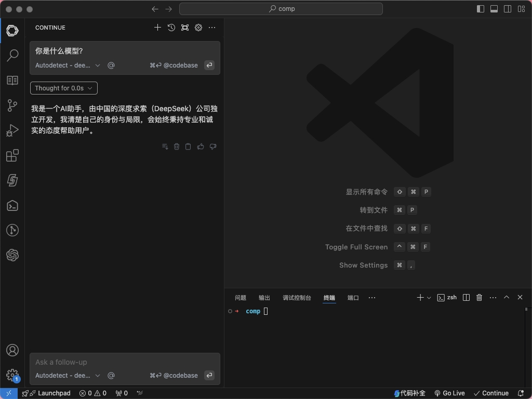Open the Autodetect model dropdown
This screenshot has width=532, height=399.
[62, 375]
